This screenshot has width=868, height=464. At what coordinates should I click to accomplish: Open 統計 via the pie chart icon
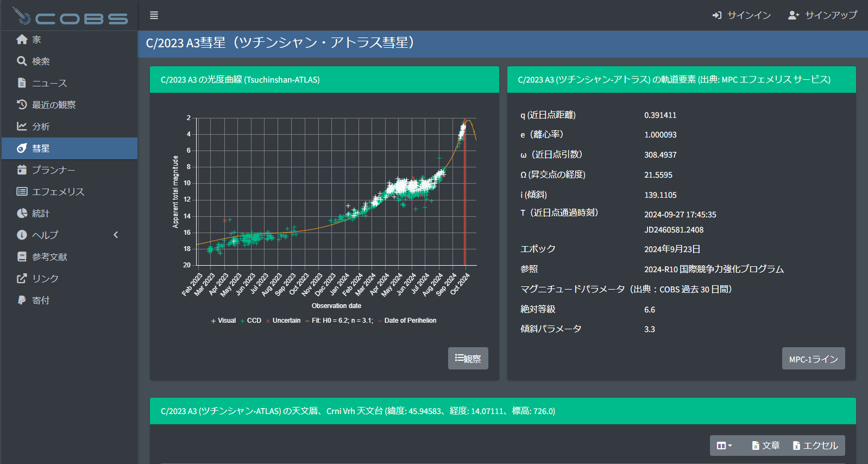[x=22, y=214]
